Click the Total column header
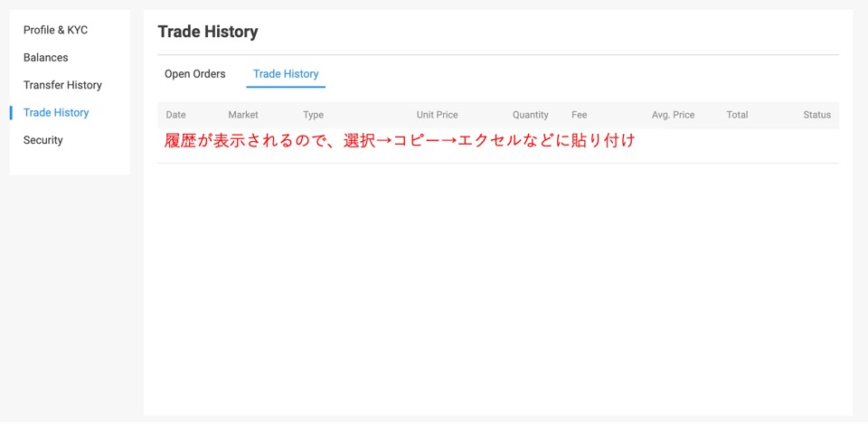The height and width of the screenshot is (424, 868). pos(738,115)
